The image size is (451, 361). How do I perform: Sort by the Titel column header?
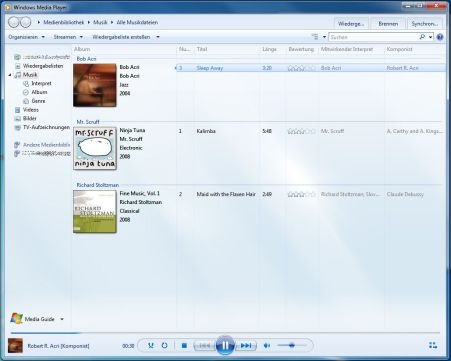point(202,49)
